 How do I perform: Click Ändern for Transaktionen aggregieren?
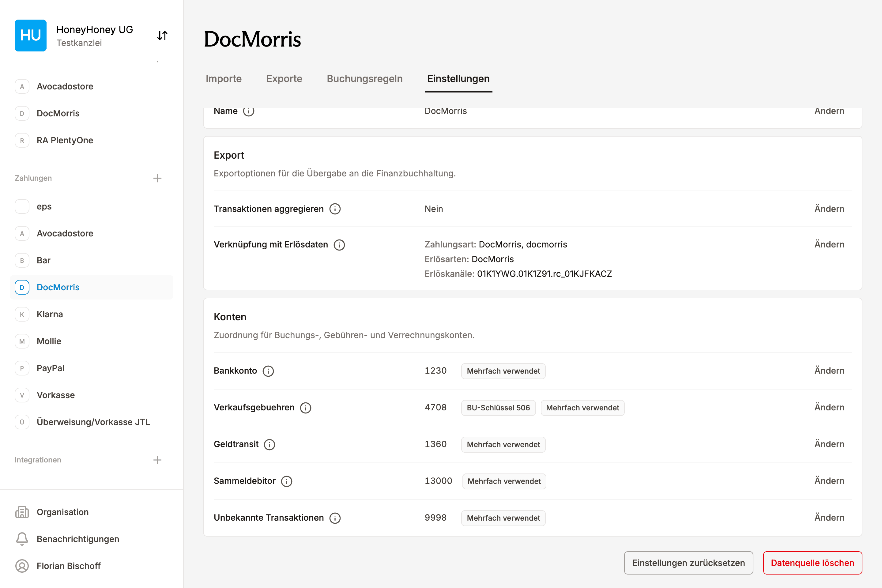click(x=829, y=209)
